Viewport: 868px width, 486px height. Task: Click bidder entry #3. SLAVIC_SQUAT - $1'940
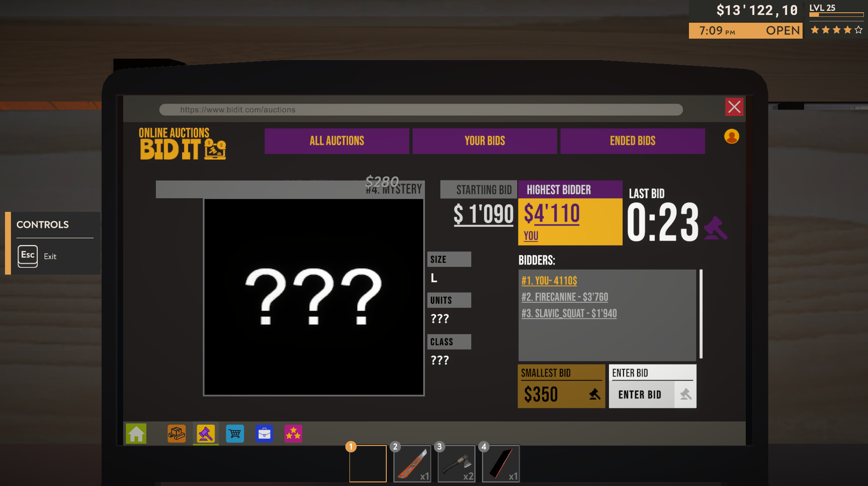[x=569, y=314]
